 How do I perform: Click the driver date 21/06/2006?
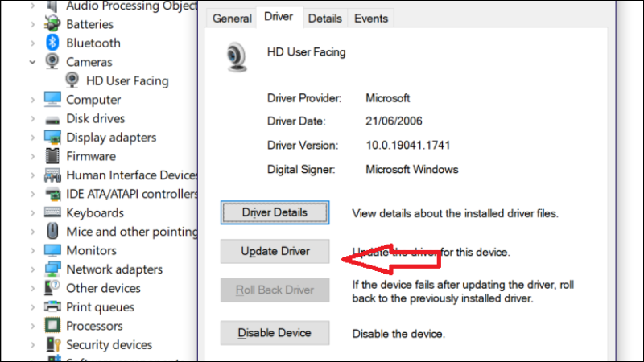394,121
